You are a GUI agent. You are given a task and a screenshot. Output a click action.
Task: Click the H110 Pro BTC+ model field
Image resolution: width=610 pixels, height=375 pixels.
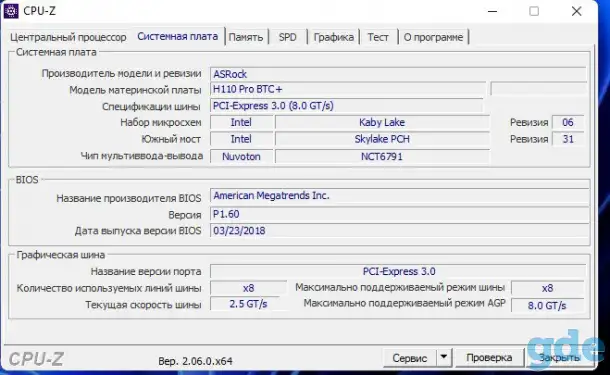pyautogui.click(x=348, y=89)
